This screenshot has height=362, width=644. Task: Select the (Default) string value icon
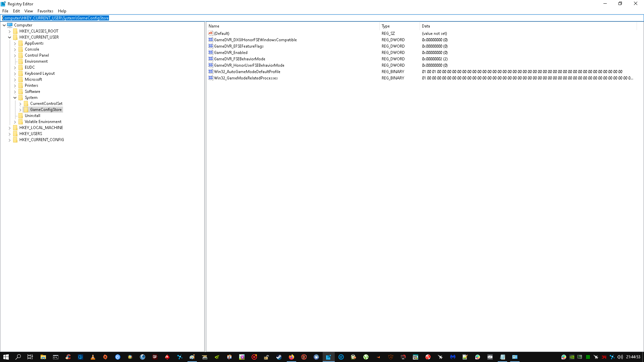click(x=210, y=33)
